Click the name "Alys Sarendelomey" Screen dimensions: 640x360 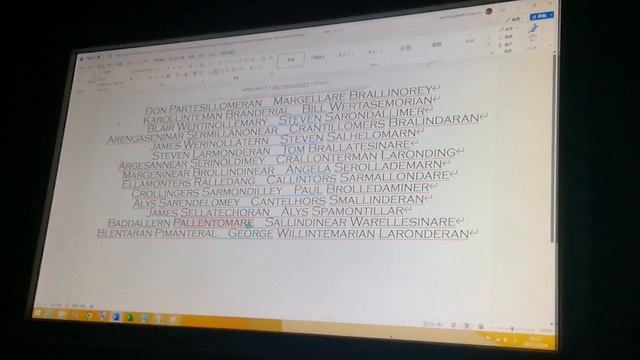pos(186,203)
